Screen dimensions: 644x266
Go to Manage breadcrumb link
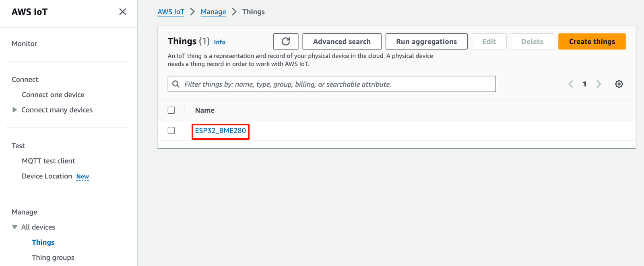pos(213,12)
